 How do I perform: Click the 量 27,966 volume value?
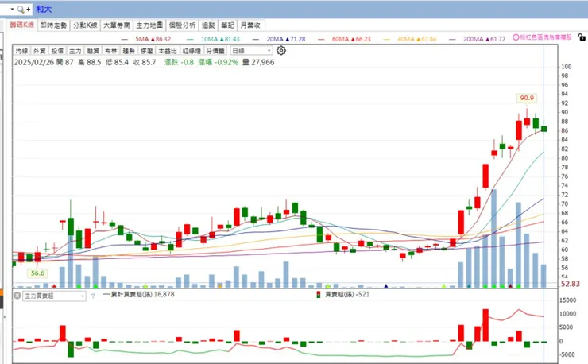[x=258, y=62]
